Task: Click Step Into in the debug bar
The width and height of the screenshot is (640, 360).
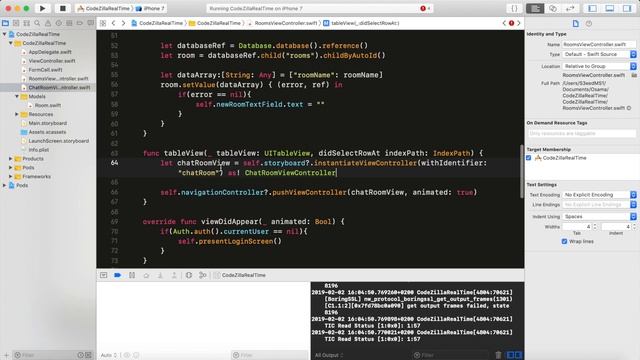Action: (160, 276)
